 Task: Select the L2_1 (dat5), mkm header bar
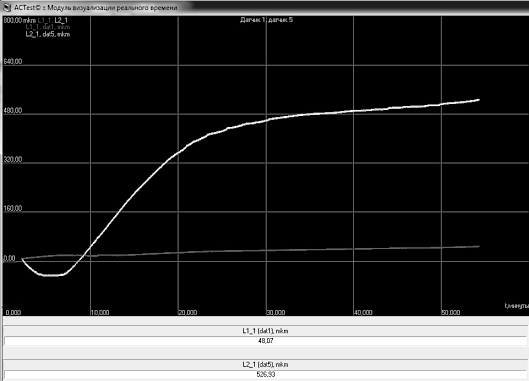(265, 364)
